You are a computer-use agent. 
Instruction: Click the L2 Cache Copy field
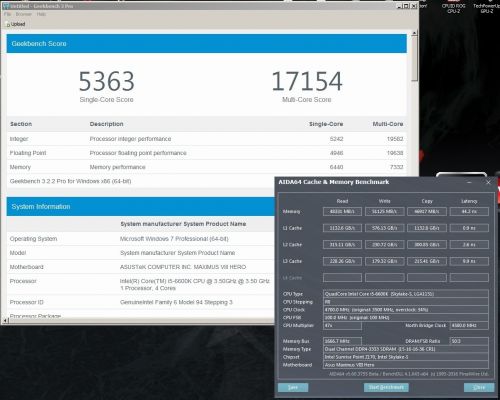click(x=427, y=245)
